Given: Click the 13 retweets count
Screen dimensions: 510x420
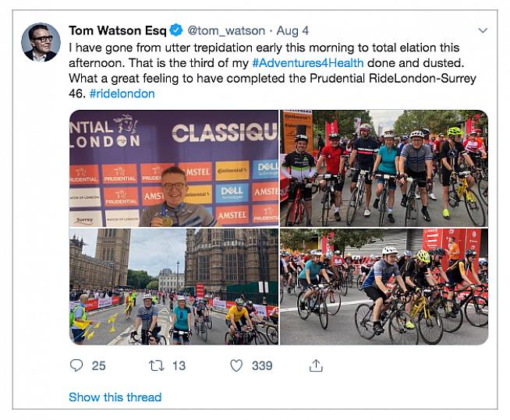Looking at the screenshot, I should [179, 365].
